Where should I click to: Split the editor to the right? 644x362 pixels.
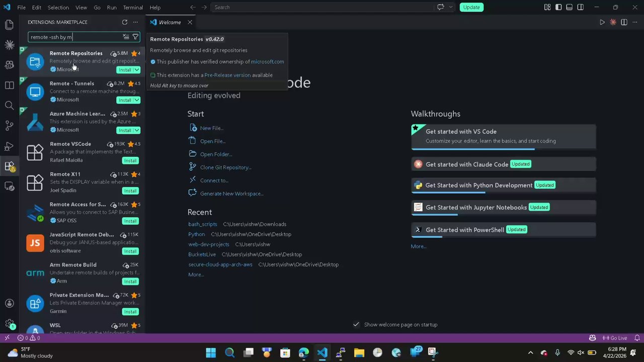[624, 22]
